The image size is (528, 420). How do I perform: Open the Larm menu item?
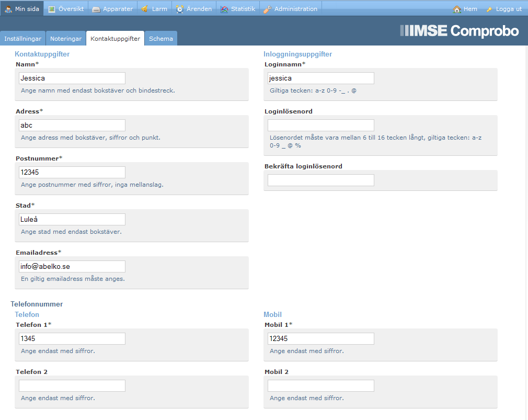point(154,9)
